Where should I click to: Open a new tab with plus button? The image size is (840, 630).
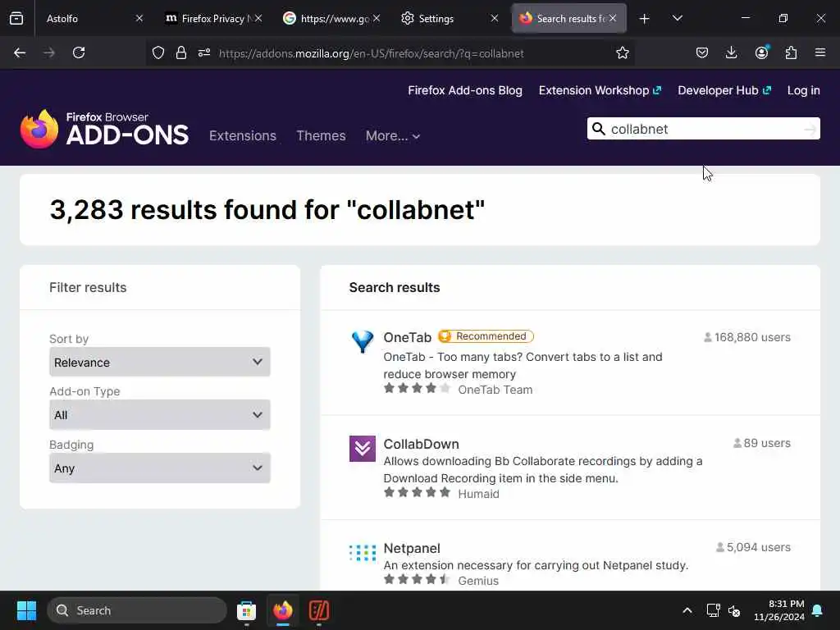(x=645, y=19)
